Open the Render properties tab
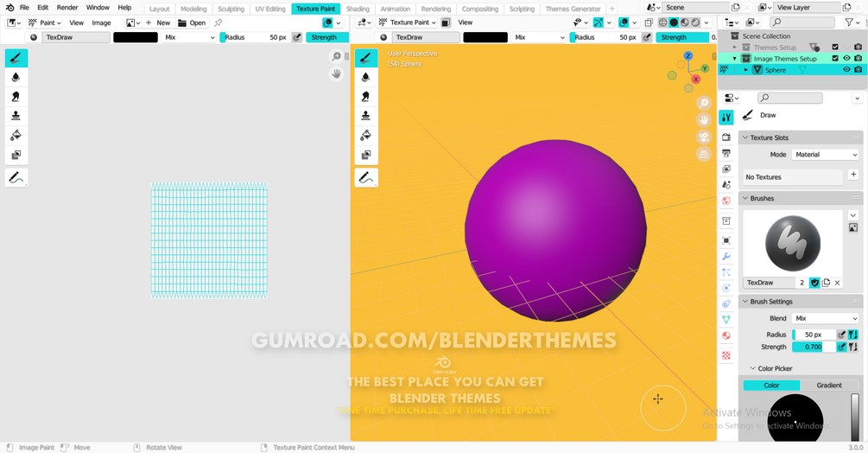The height and width of the screenshot is (453, 868). (x=726, y=137)
